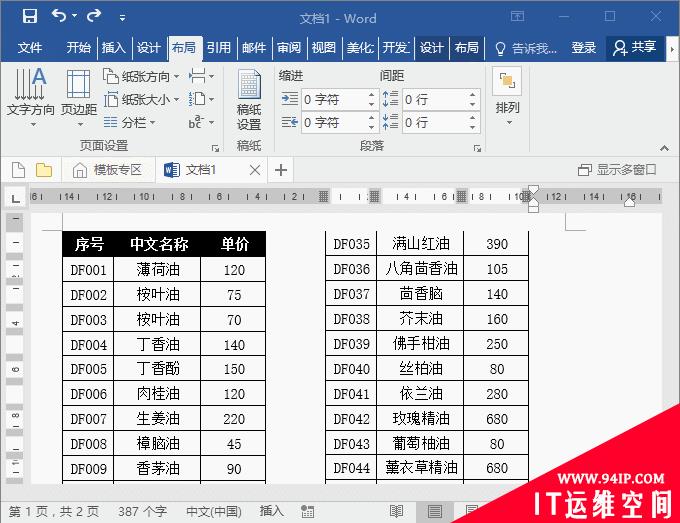The image size is (680, 523).
Task: Click the plus icon to add tab
Action: pyautogui.click(x=281, y=170)
